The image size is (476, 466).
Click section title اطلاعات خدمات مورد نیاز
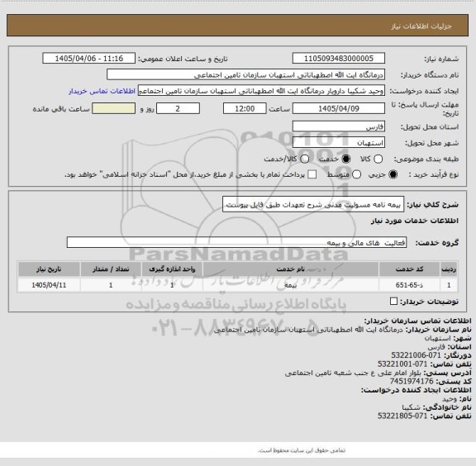pyautogui.click(x=415, y=221)
